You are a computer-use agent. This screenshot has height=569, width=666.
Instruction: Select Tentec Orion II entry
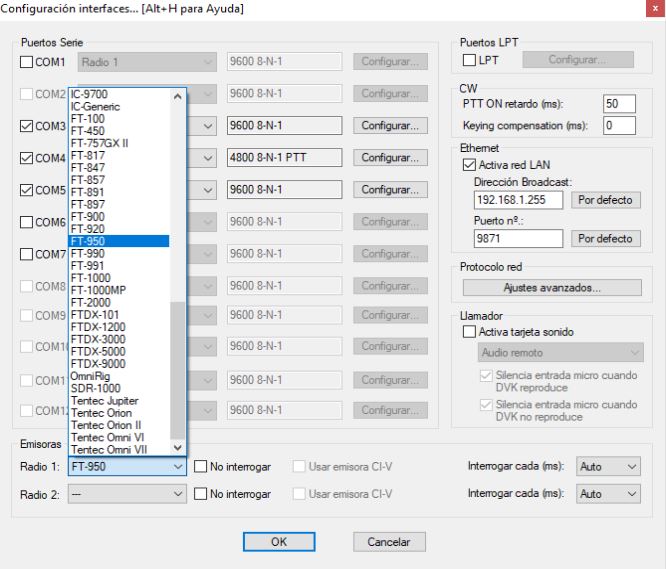point(119,425)
